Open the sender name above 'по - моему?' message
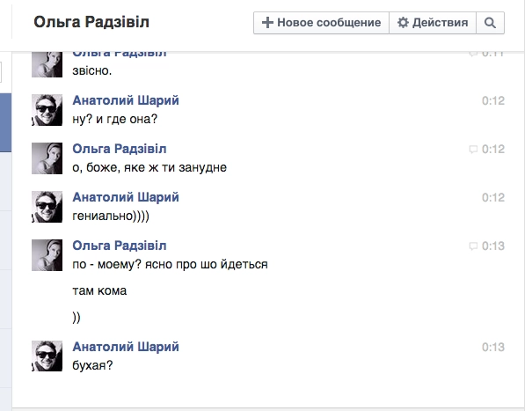Viewport: 532px width, 411px height. (119, 246)
